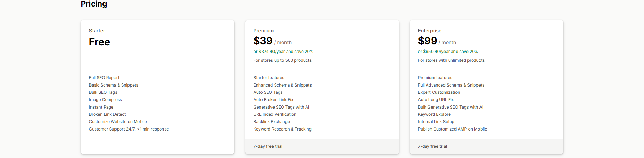This screenshot has width=644, height=158.
Task: Click the Auto Broken Link Fix feature
Action: tap(273, 100)
